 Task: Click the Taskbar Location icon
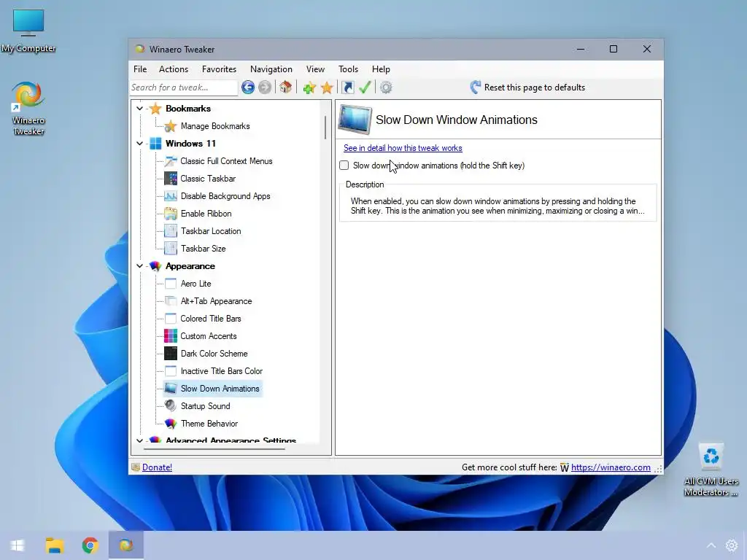coord(171,231)
